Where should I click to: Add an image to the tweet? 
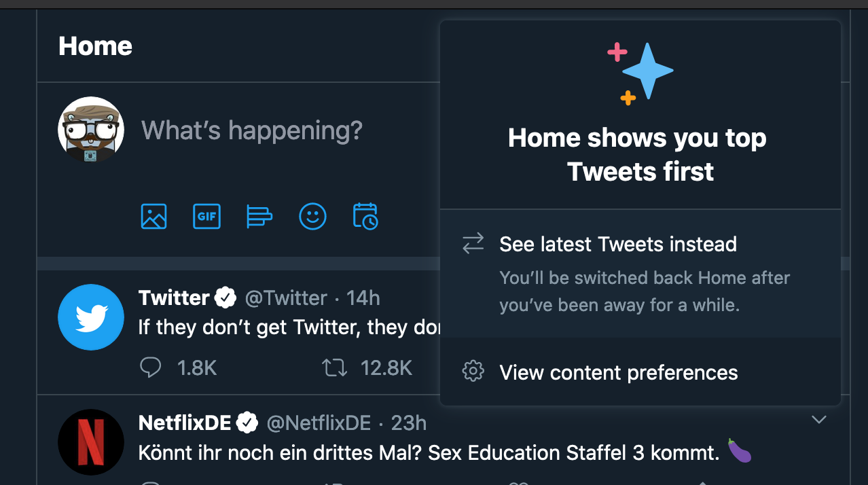[x=154, y=217]
